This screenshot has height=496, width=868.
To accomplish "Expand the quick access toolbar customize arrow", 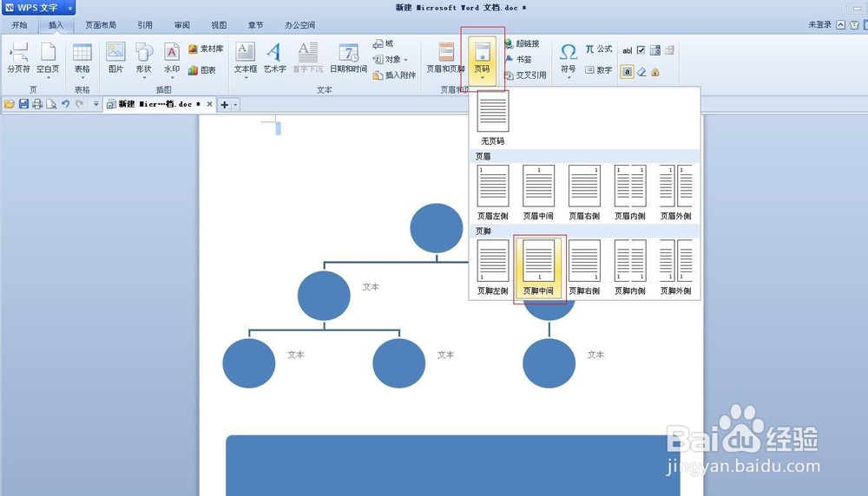I will coord(95,104).
